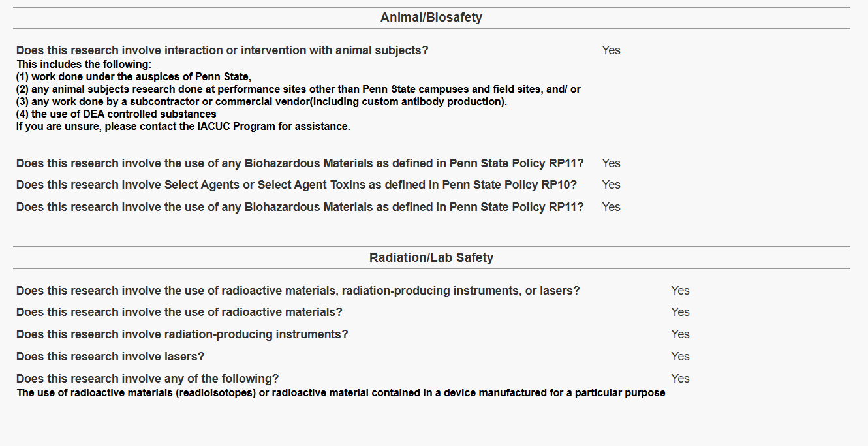Screen dimensions: 868x446
Task: Click Yes answer for lasers question
Action: [x=680, y=357]
